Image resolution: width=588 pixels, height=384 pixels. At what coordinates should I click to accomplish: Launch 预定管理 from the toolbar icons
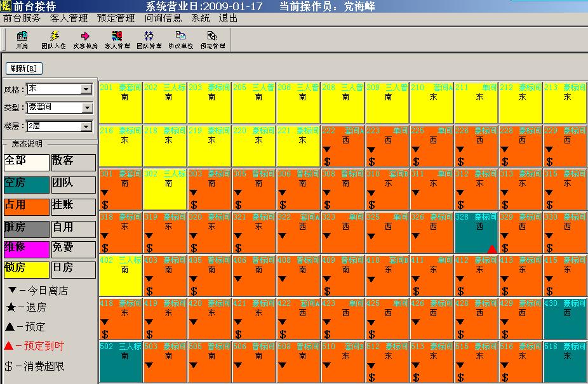point(213,39)
